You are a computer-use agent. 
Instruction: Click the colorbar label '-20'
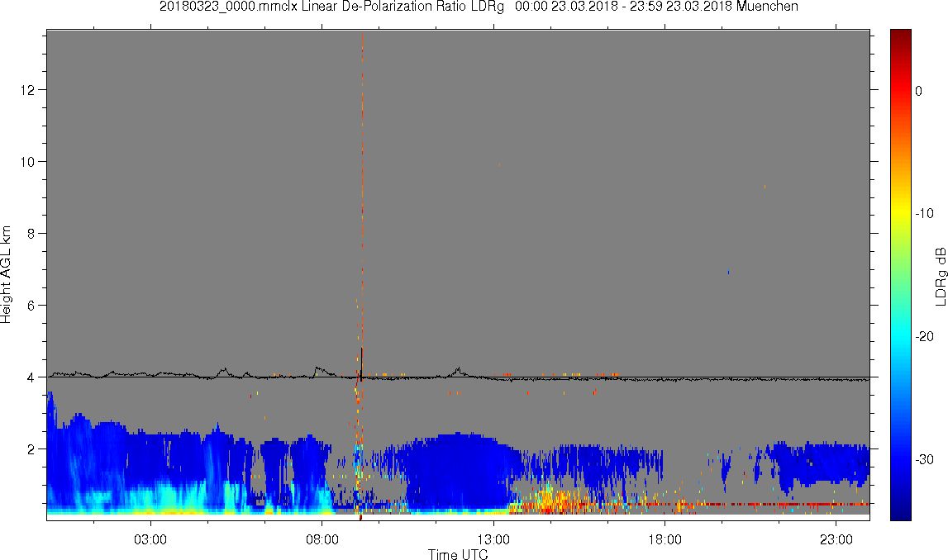(924, 337)
